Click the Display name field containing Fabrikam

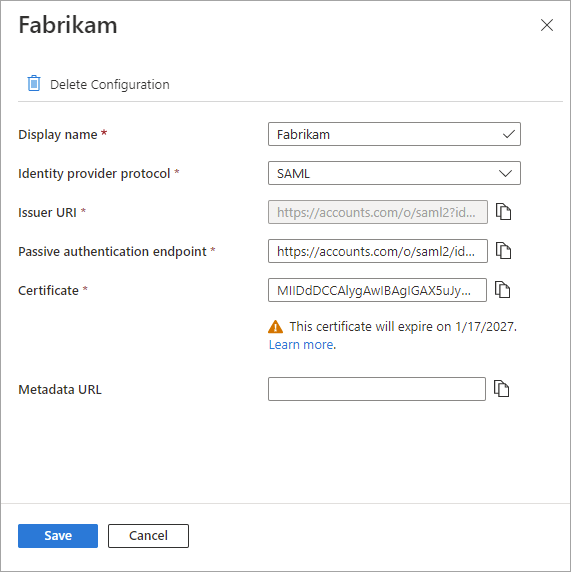tap(394, 134)
